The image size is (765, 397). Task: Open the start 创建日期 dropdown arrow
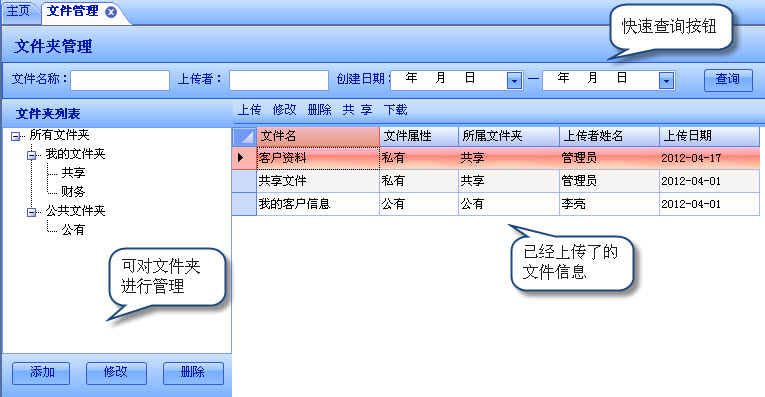coord(514,80)
